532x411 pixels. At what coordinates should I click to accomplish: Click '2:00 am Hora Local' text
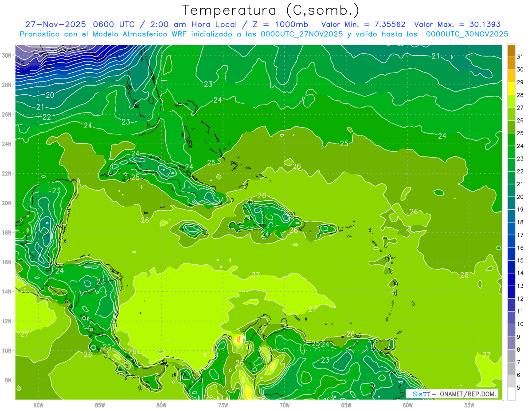click(x=192, y=24)
